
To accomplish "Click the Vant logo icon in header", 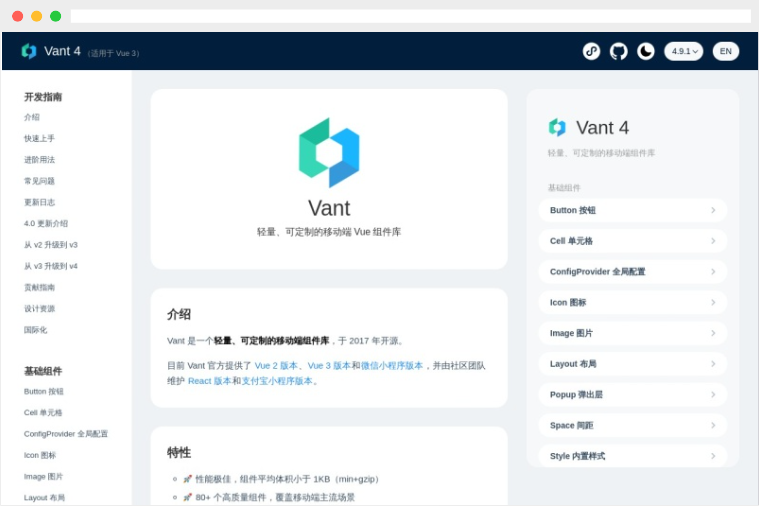I will click(29, 51).
